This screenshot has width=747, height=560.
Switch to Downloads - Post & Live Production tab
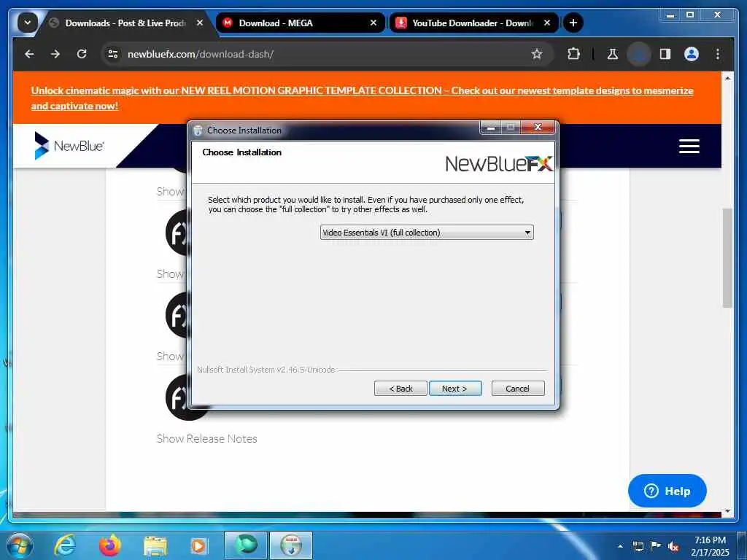click(x=125, y=23)
